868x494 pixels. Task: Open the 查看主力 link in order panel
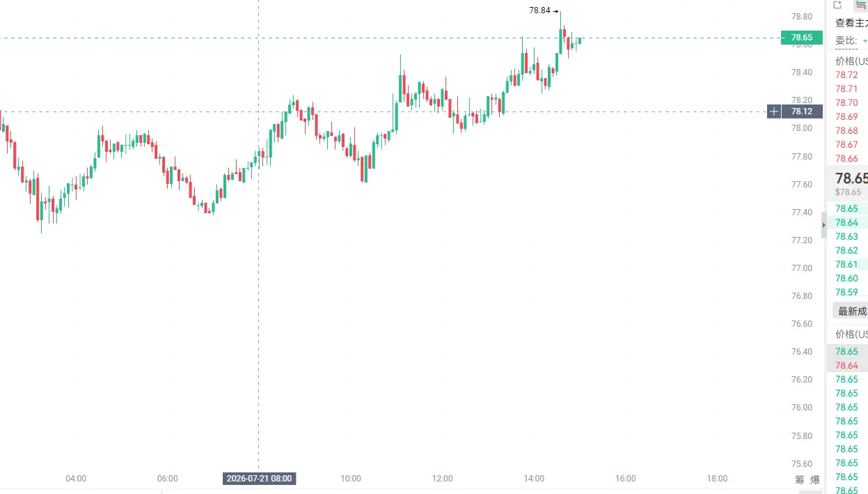point(851,22)
